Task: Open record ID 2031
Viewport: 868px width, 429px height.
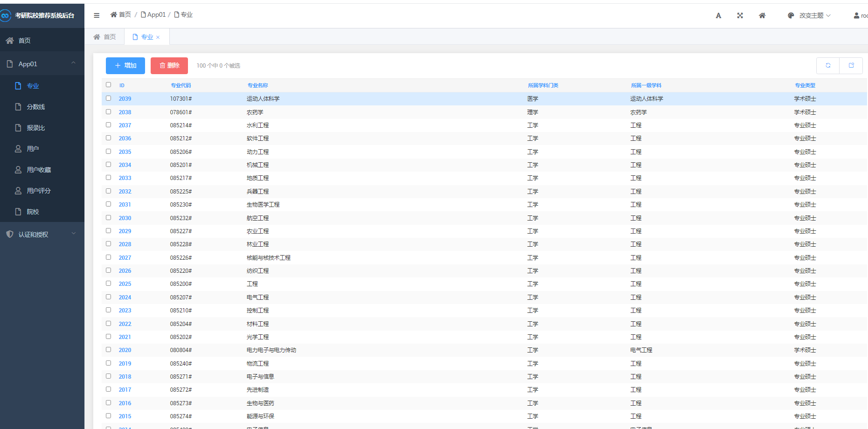Action: [x=125, y=205]
